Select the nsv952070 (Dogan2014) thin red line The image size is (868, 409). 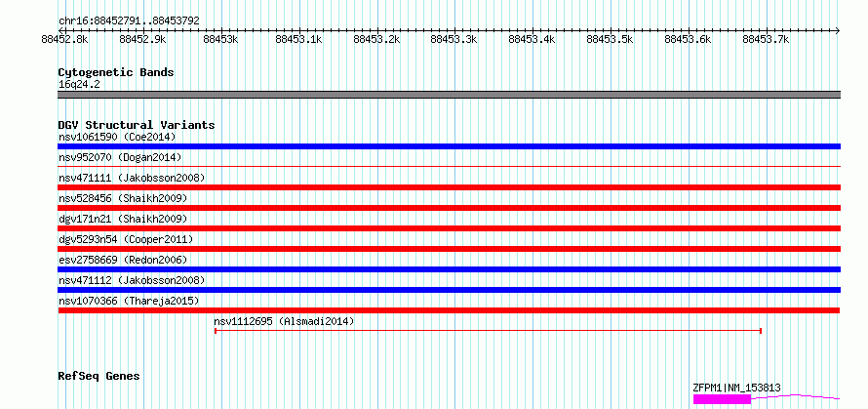(449, 166)
